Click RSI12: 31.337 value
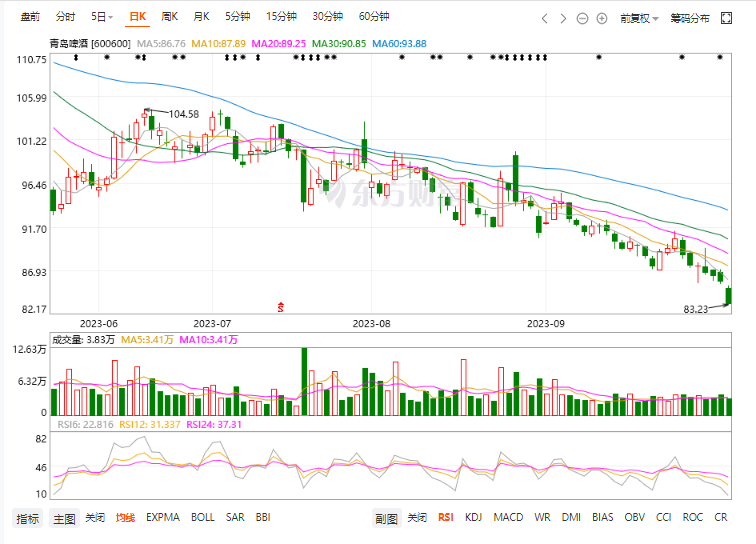The width and height of the screenshot is (756, 544). 149,425
